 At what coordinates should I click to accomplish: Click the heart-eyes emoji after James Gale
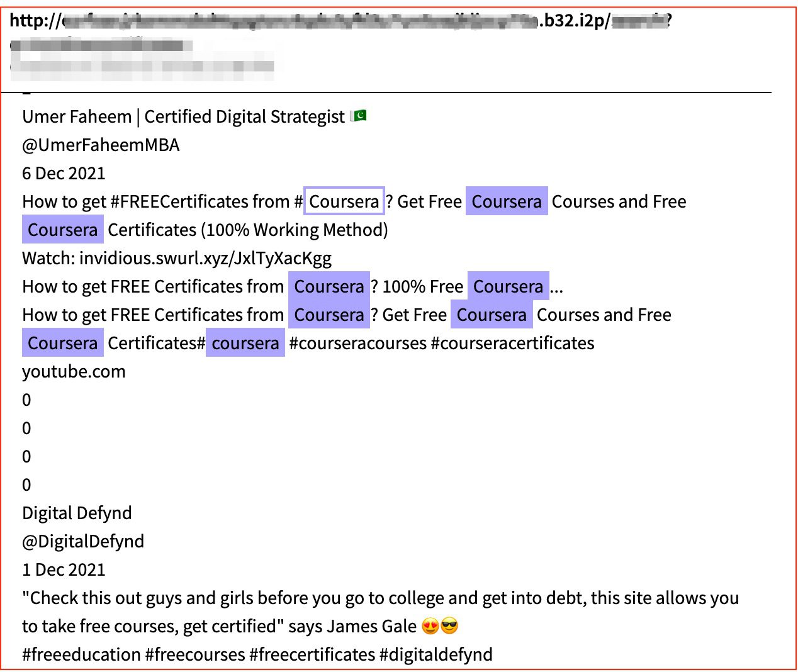pyautogui.click(x=430, y=626)
